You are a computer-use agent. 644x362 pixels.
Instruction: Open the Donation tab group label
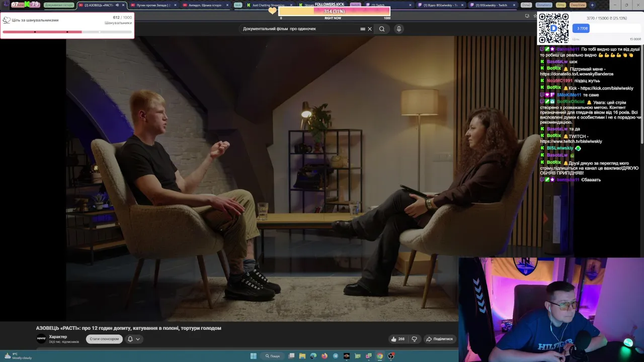tap(543, 5)
